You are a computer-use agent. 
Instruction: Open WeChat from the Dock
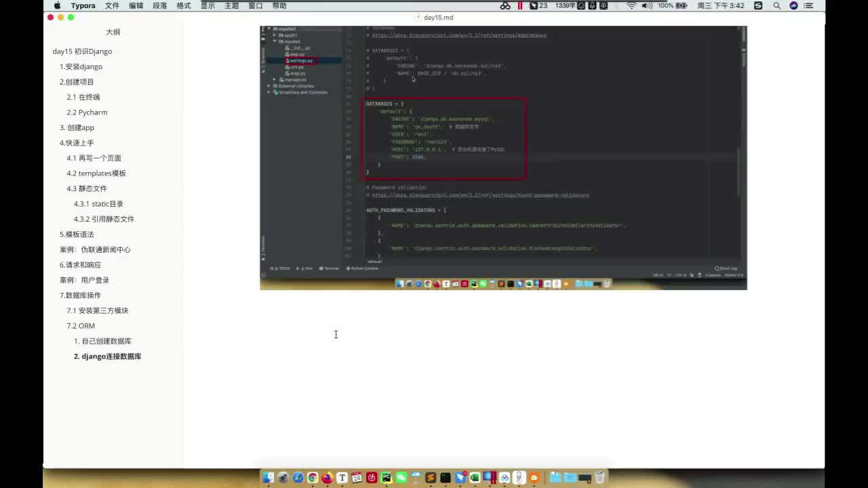(401, 478)
